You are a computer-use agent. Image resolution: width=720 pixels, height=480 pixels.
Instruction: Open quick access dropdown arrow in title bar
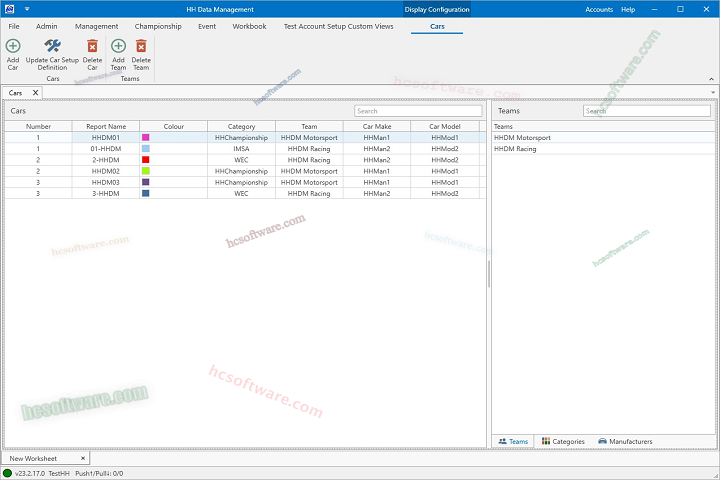(x=27, y=9)
